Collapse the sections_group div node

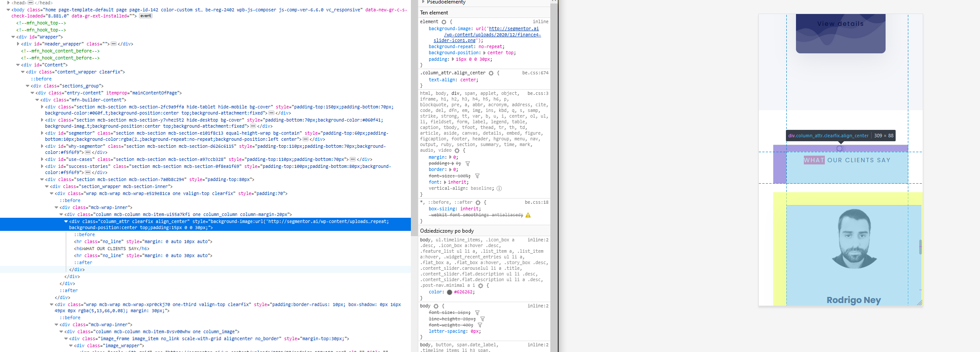pyautogui.click(x=28, y=86)
